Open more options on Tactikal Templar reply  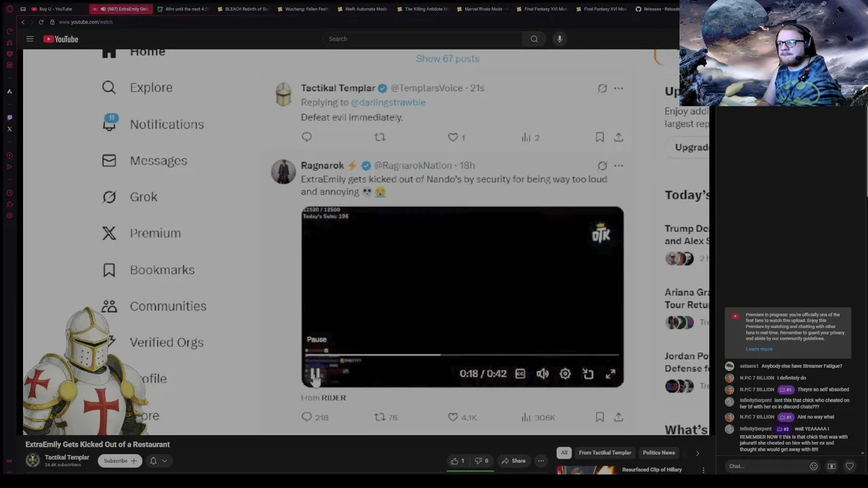[x=618, y=88]
